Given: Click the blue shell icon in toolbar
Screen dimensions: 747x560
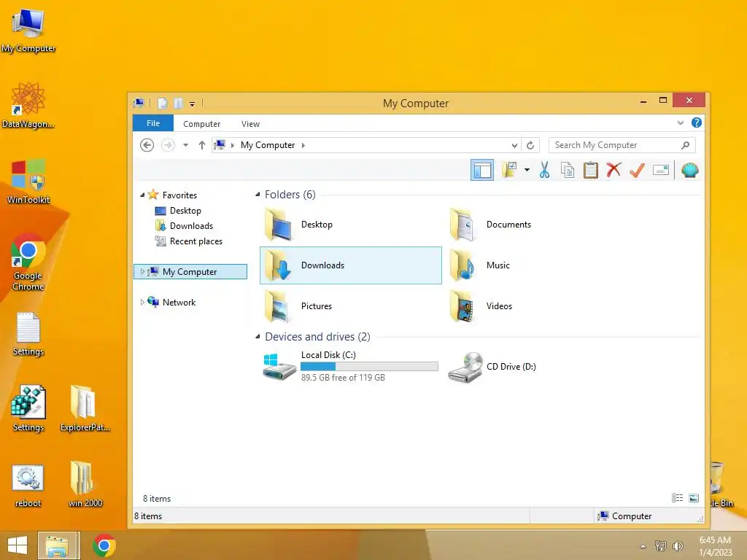Looking at the screenshot, I should point(690,170).
